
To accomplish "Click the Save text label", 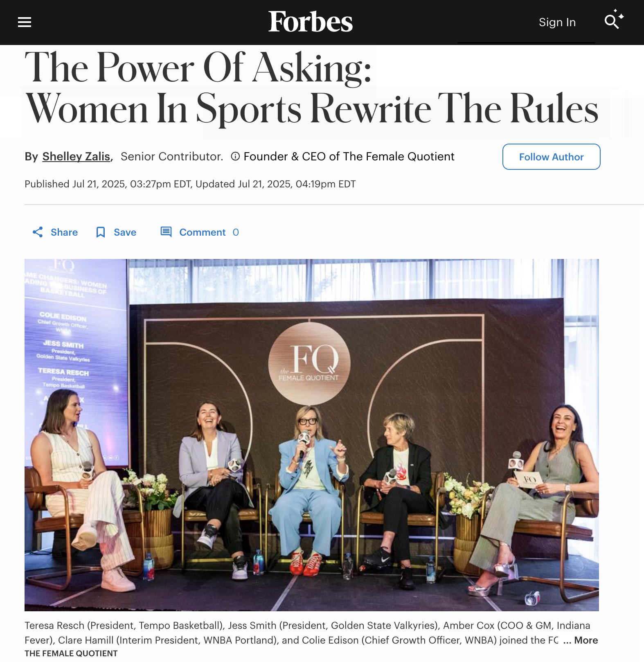I will click(125, 232).
